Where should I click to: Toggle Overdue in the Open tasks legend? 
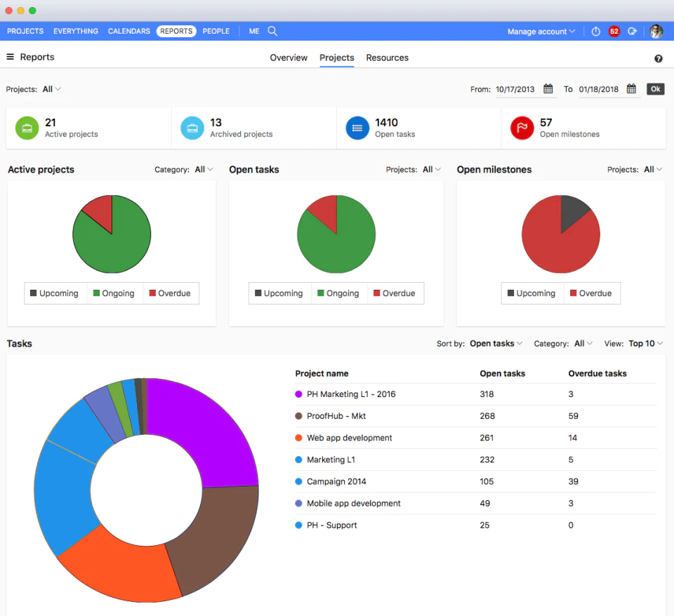point(395,293)
